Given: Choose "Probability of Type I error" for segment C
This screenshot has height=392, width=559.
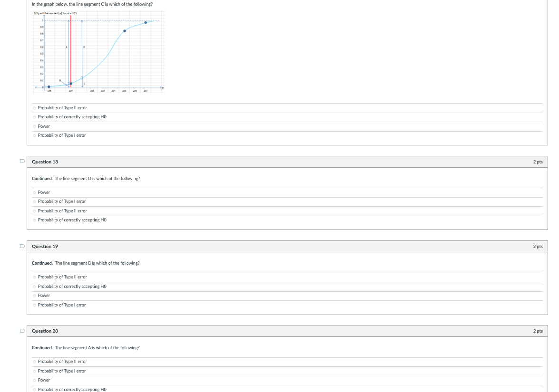Looking at the screenshot, I should 34,135.
